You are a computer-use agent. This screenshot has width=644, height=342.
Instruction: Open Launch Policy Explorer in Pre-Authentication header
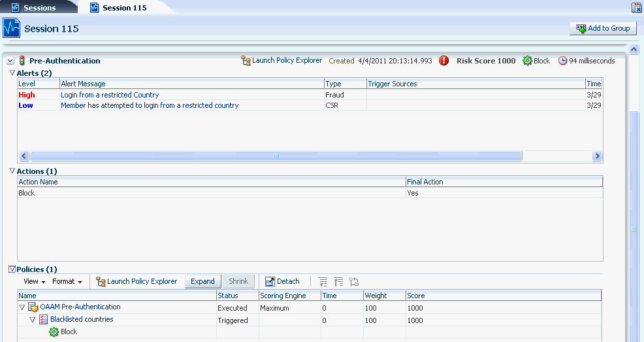pos(282,60)
